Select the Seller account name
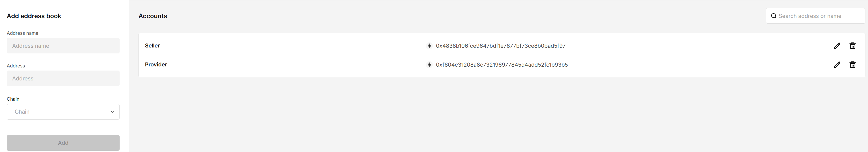 tap(152, 46)
